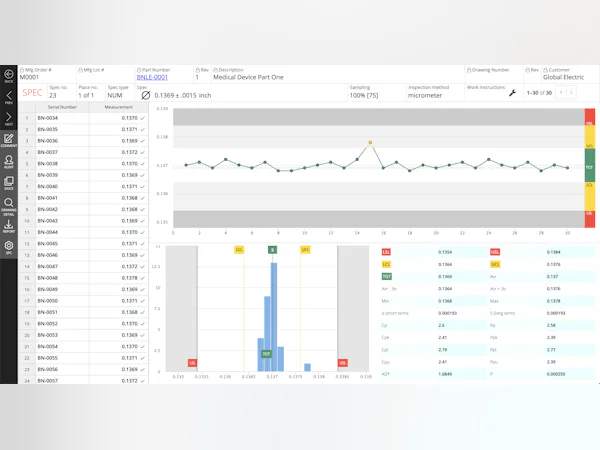Click sampling value 100% [75]
Image resolution: width=600 pixels, height=450 pixels.
coord(364,95)
